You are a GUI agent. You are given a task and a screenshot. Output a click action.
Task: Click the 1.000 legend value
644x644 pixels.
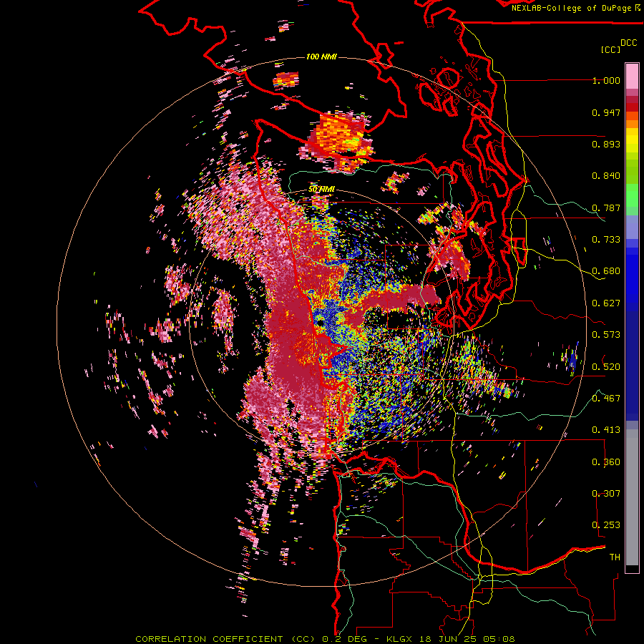606,80
